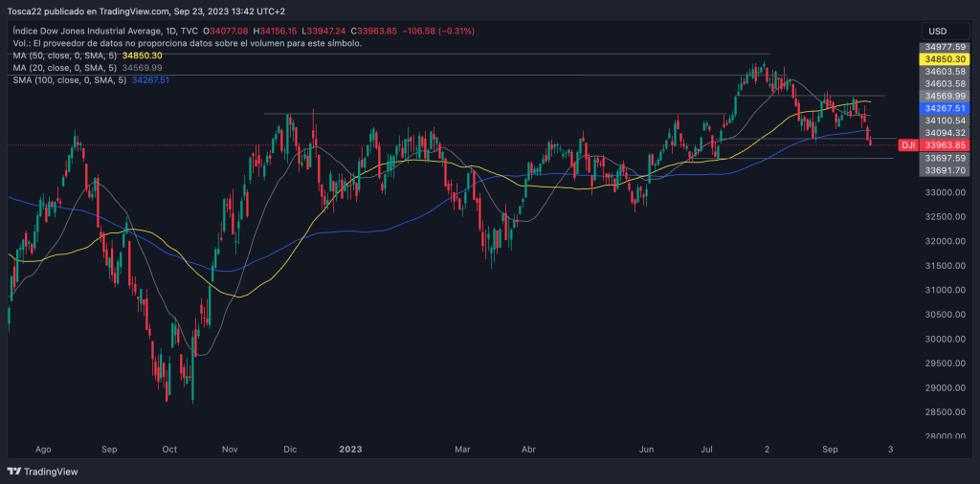Select the MA (50, close, 0, SMA, 5) legend

65,56
